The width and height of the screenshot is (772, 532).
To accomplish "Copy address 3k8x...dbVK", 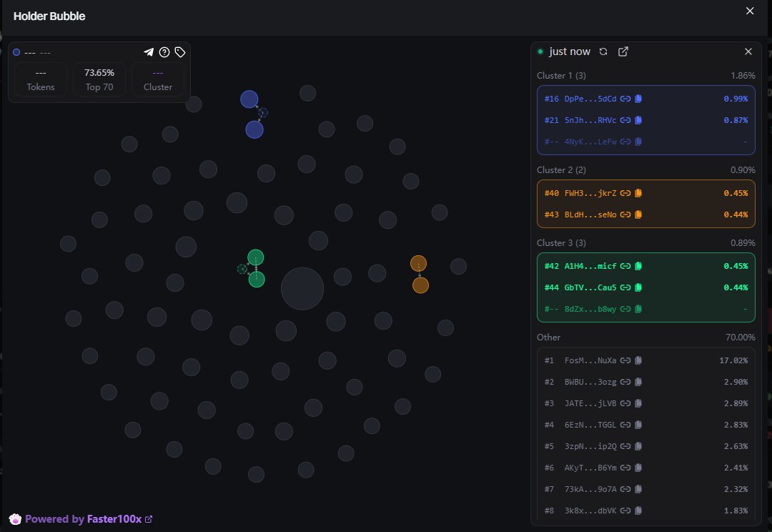I will (638, 511).
